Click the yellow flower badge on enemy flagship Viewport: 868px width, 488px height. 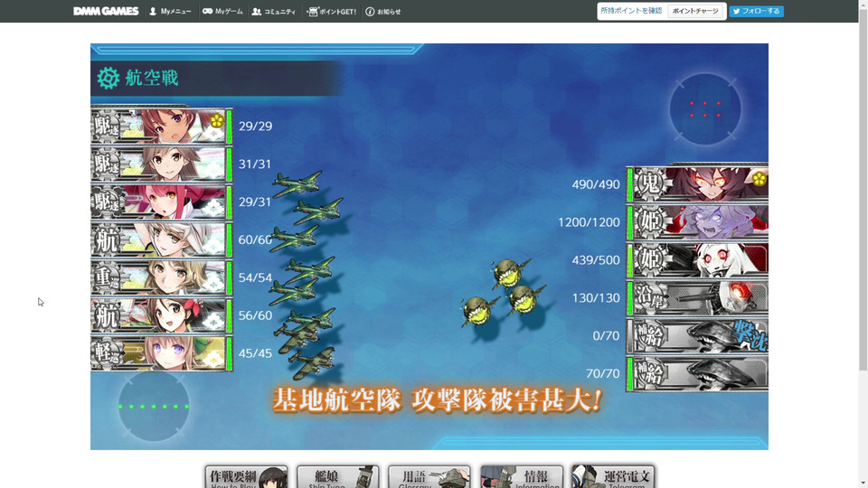(x=759, y=178)
